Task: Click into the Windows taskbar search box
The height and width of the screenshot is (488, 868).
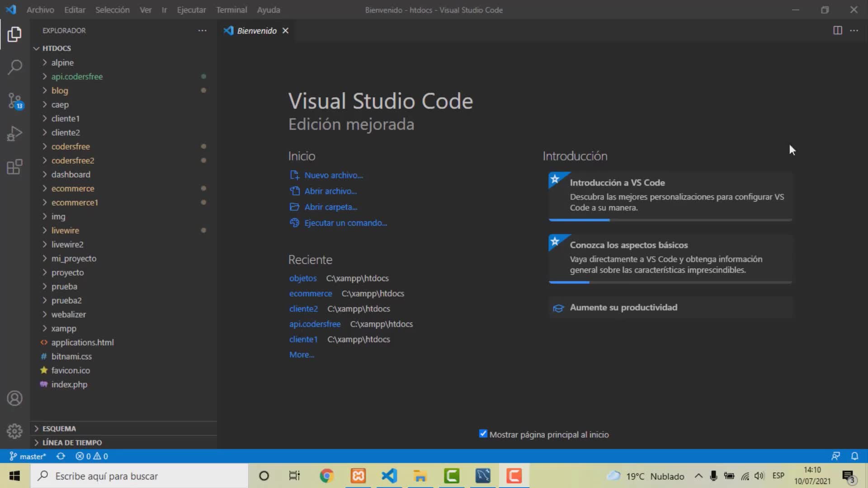Action: coord(139,476)
